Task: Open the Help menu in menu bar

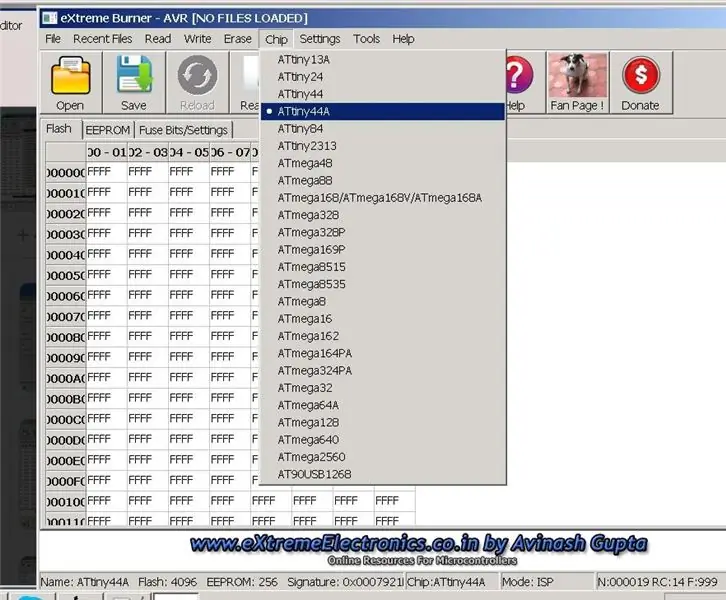Action: coord(403,39)
